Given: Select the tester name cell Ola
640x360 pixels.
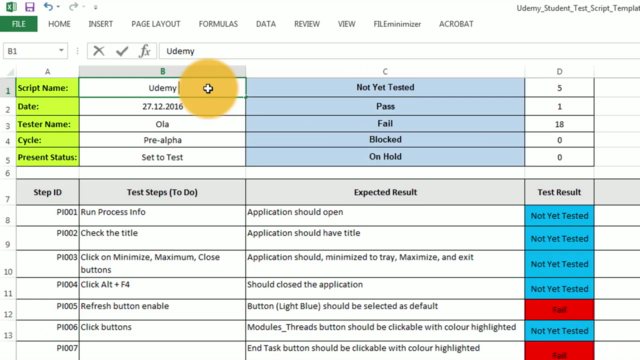Looking at the screenshot, I should click(162, 124).
